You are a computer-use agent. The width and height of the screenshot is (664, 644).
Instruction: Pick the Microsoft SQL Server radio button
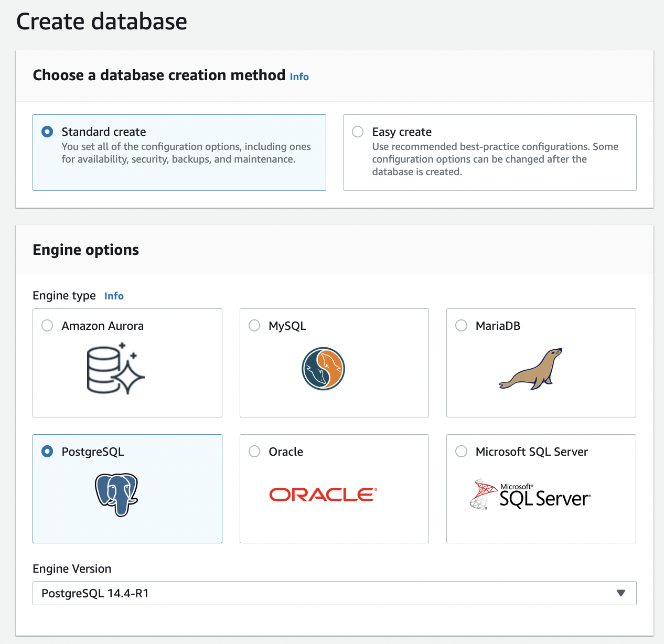pyautogui.click(x=462, y=452)
